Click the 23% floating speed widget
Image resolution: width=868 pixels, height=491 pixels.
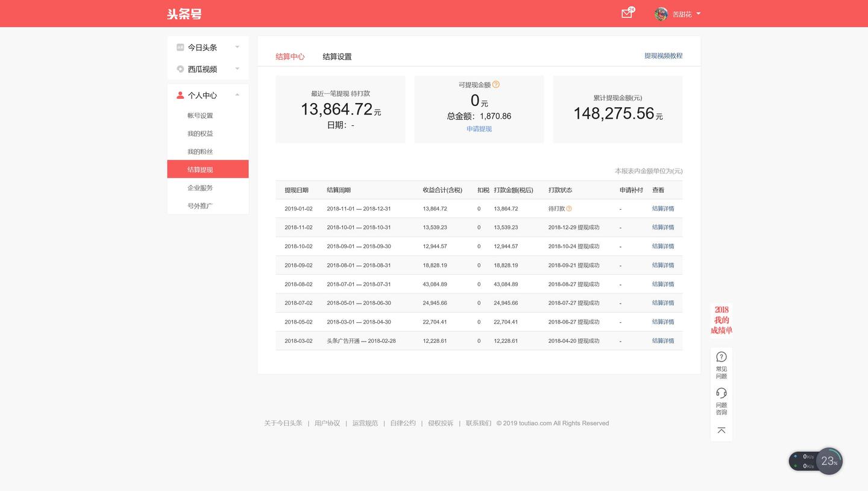click(x=829, y=461)
